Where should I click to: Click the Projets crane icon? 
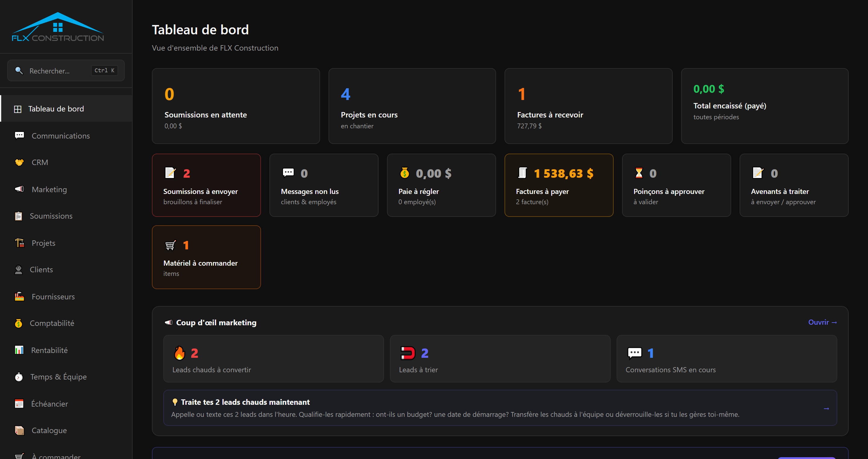[19, 243]
